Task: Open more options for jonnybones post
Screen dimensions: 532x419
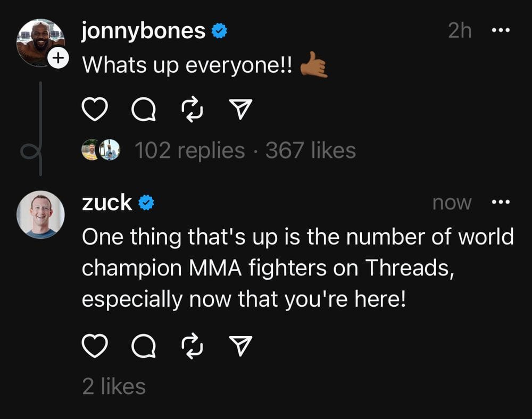Action: (501, 30)
